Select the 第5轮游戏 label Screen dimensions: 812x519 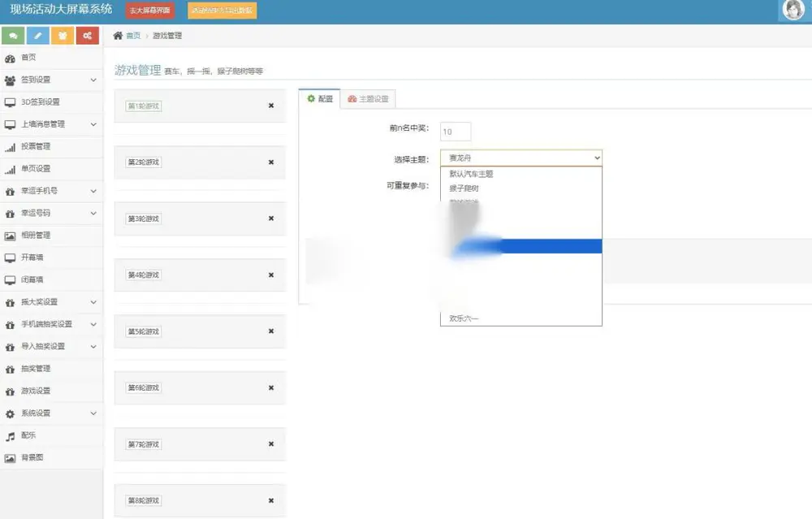(144, 331)
